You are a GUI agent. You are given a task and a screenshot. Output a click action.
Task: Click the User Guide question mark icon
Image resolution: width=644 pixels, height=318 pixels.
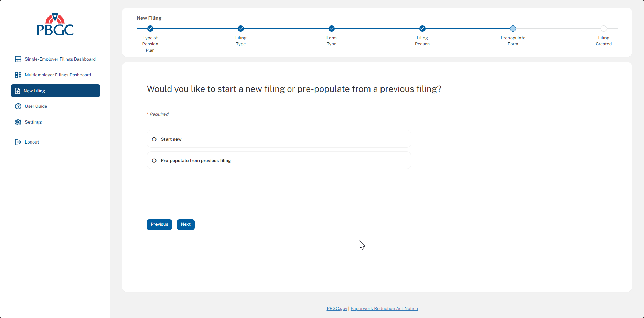(18, 106)
